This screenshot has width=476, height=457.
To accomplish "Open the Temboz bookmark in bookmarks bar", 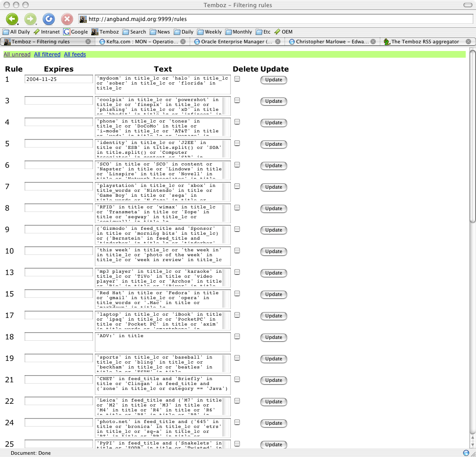I will [105, 32].
